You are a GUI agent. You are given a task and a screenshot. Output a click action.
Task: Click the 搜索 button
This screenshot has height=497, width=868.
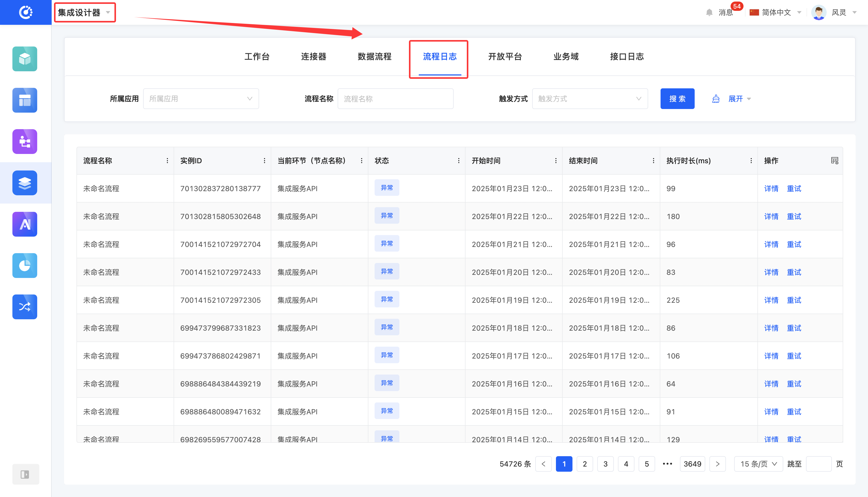tap(677, 99)
